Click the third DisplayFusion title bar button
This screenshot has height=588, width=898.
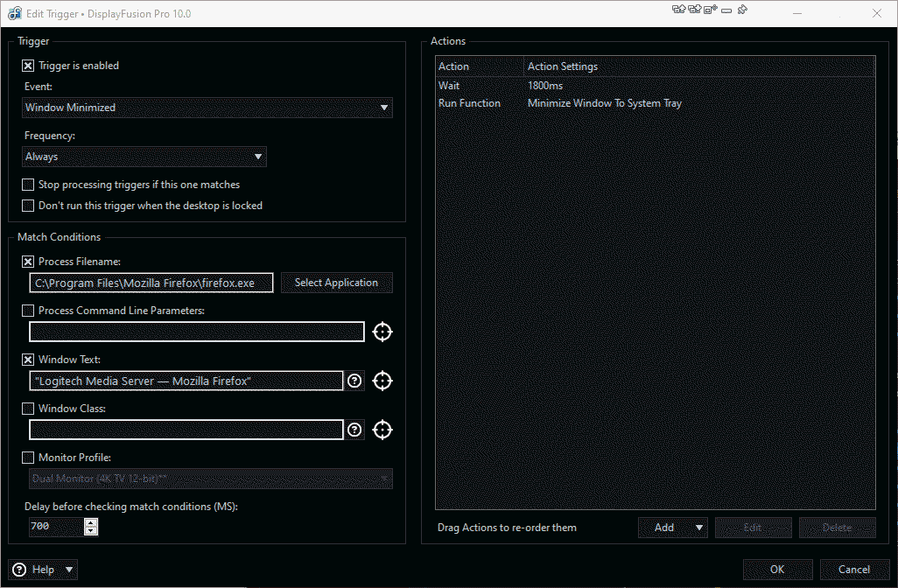[710, 10]
